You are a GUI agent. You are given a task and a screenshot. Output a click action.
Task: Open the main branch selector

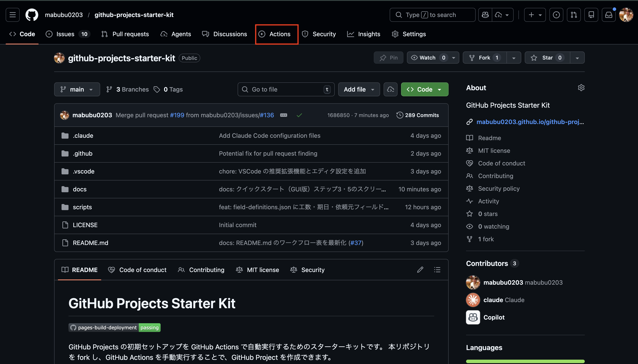[x=77, y=89]
